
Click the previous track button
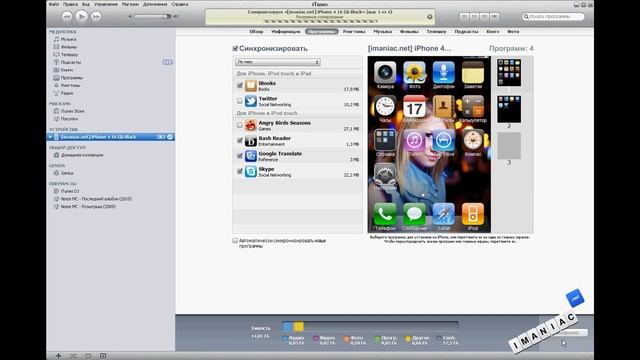point(67,16)
